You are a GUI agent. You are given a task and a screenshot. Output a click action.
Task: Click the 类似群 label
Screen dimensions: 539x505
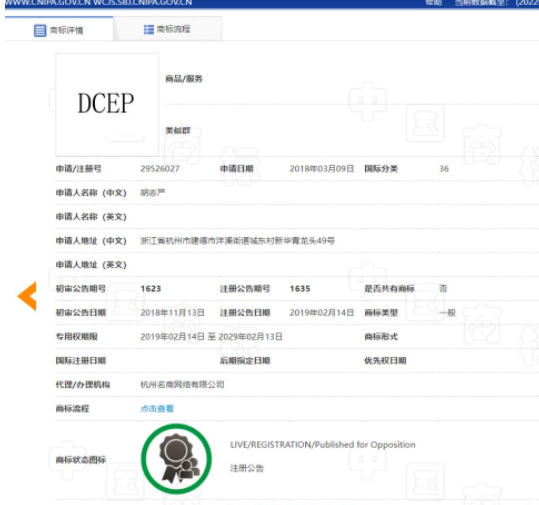[178, 131]
